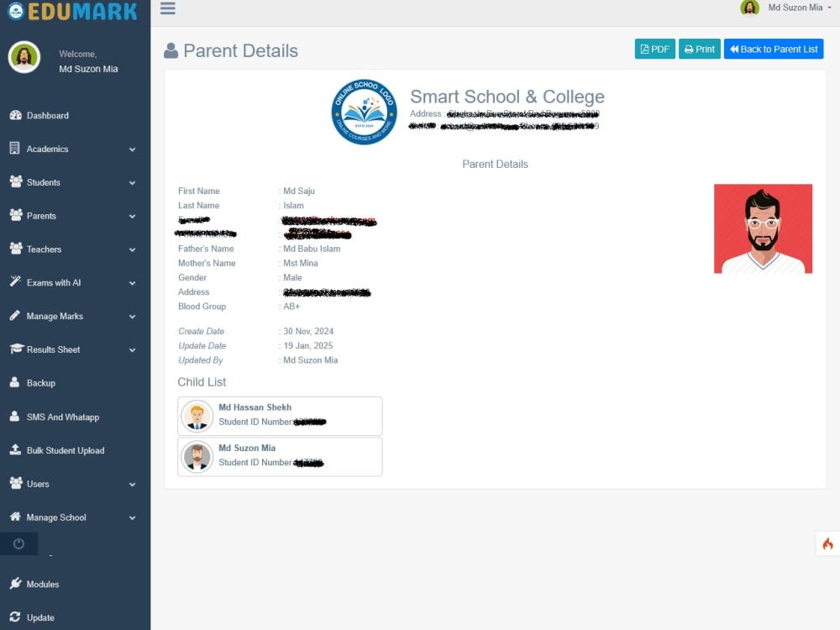Image resolution: width=840 pixels, height=630 pixels.
Task: Toggle the hamburger sidebar menu
Action: [x=168, y=8]
